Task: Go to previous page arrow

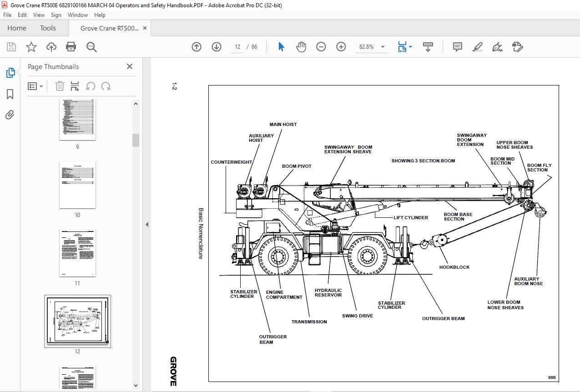Action: click(x=197, y=47)
